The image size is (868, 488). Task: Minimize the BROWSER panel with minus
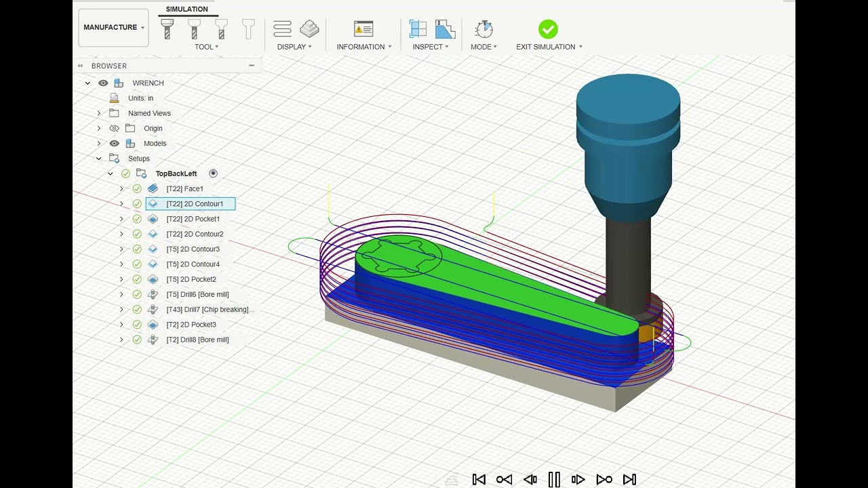pyautogui.click(x=252, y=66)
